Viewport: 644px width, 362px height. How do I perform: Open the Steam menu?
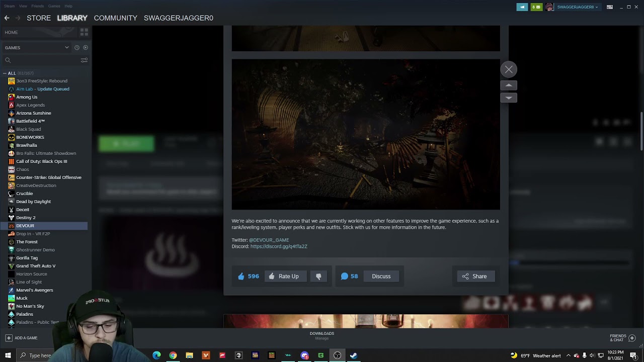[10, 6]
